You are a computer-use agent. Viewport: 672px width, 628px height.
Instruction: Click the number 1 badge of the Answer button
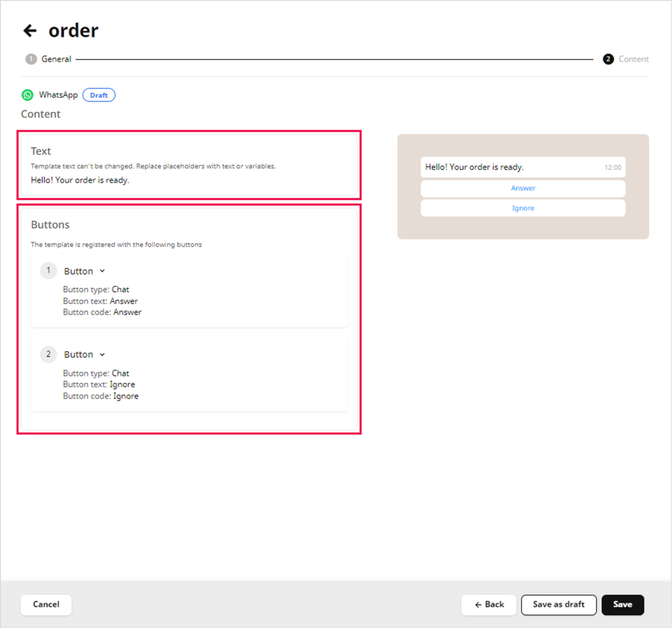tap(48, 271)
